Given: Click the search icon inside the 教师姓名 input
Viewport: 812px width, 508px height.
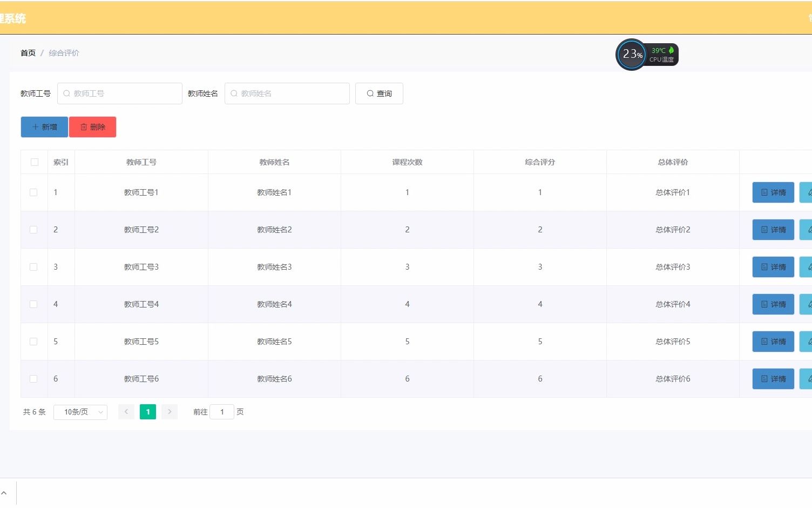Looking at the screenshot, I should (x=234, y=93).
